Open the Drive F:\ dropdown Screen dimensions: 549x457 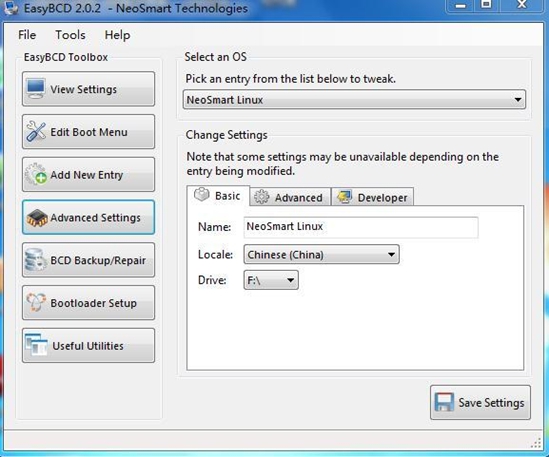(x=271, y=280)
